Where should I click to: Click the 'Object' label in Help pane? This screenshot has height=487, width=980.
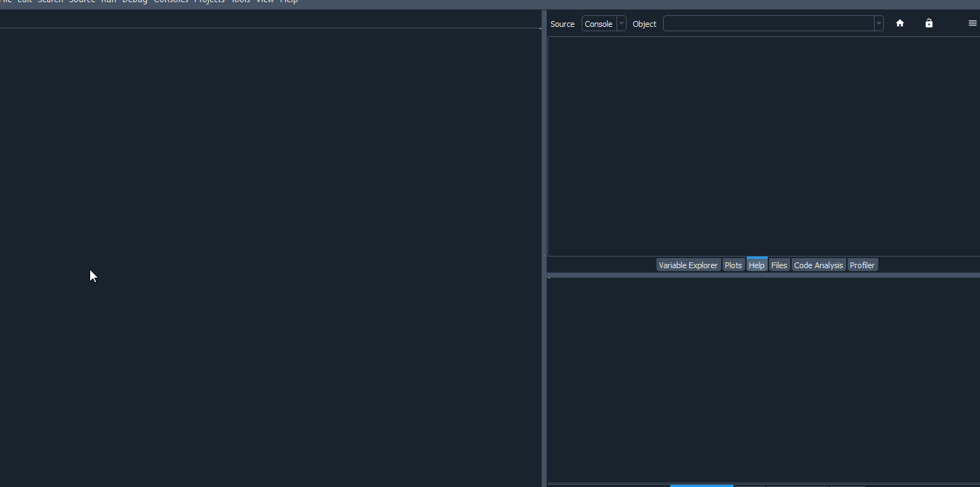644,24
